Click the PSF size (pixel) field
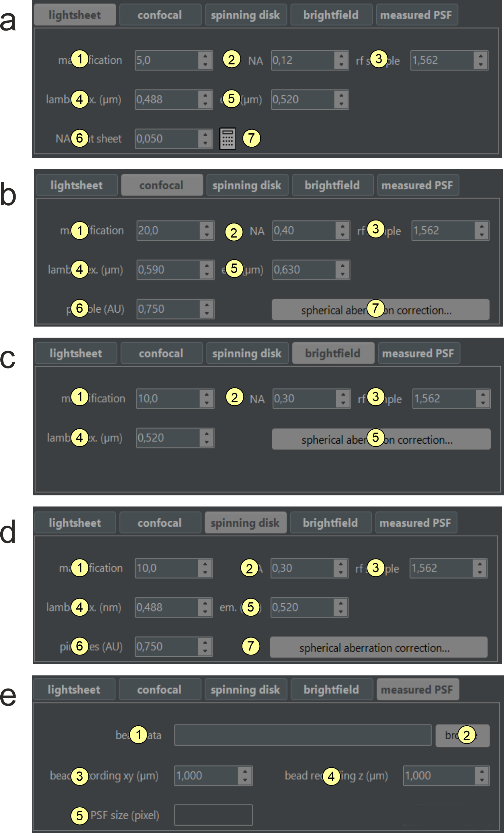This screenshot has width=504, height=833. tap(213, 815)
